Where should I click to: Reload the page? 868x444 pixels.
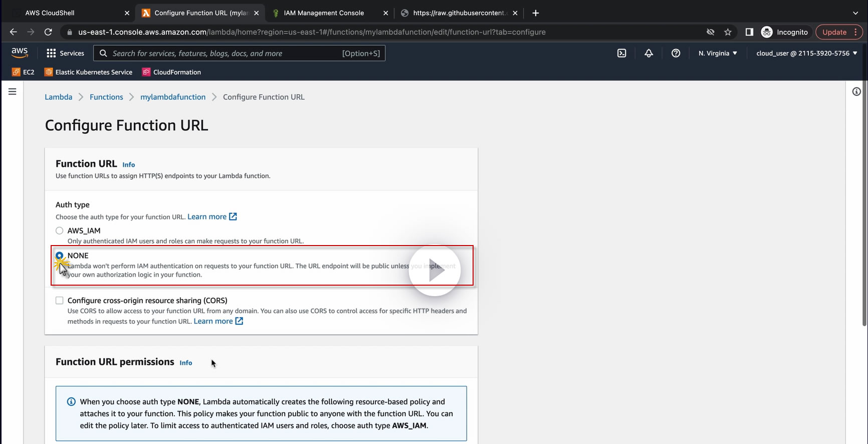tap(48, 32)
